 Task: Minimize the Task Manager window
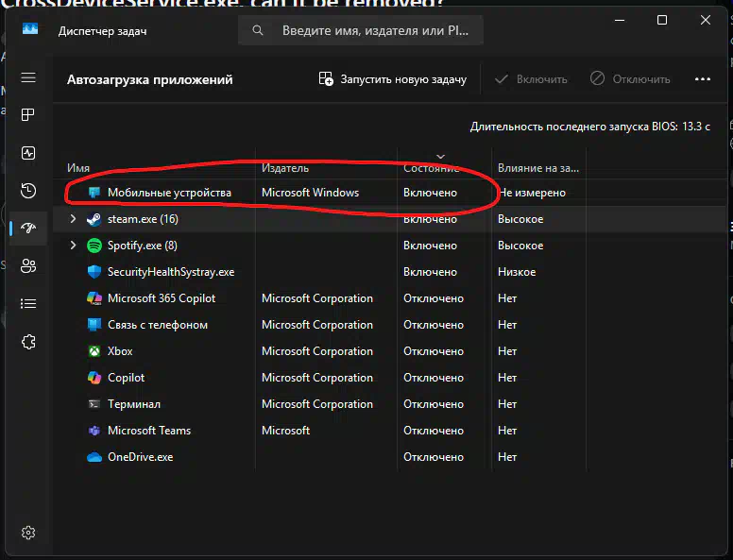(x=620, y=20)
